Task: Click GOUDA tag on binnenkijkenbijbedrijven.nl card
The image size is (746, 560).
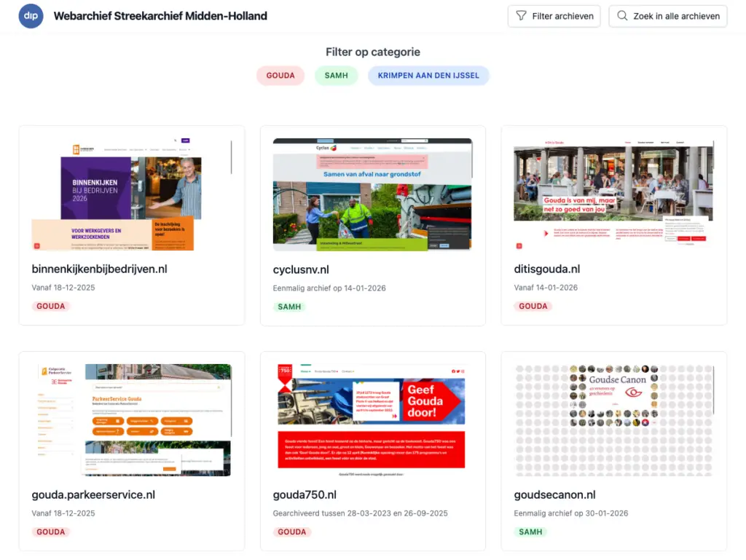Action: pyautogui.click(x=51, y=306)
